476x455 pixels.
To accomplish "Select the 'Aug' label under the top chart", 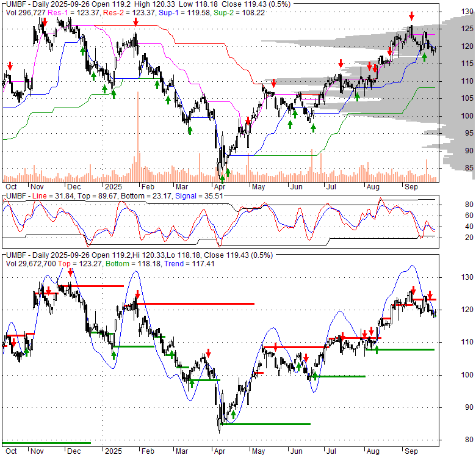I will (x=373, y=187).
